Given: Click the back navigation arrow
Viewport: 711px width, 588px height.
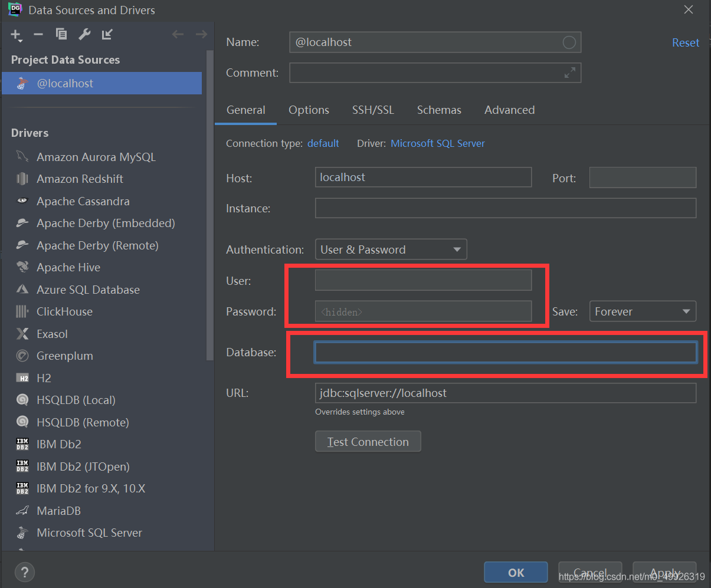Looking at the screenshot, I should (x=178, y=34).
